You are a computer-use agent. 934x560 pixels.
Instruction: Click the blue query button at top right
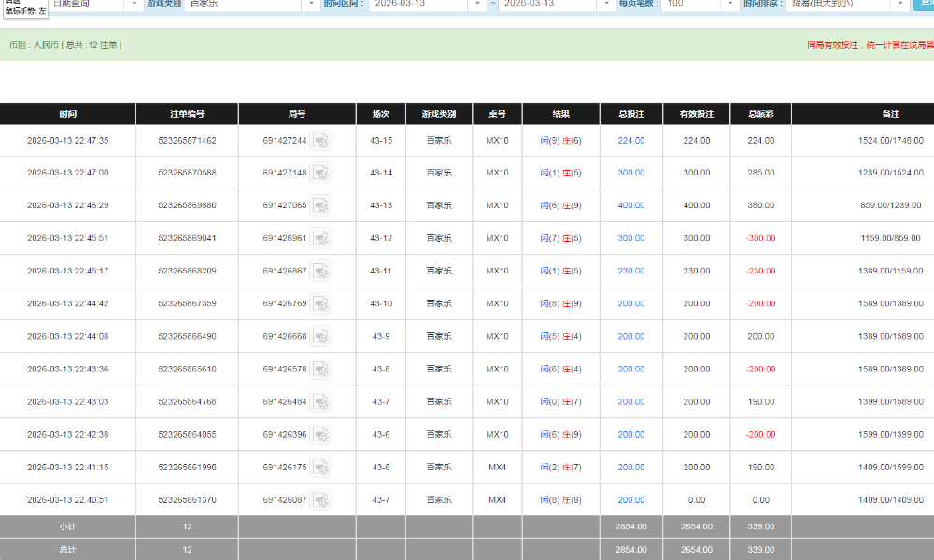tap(923, 4)
